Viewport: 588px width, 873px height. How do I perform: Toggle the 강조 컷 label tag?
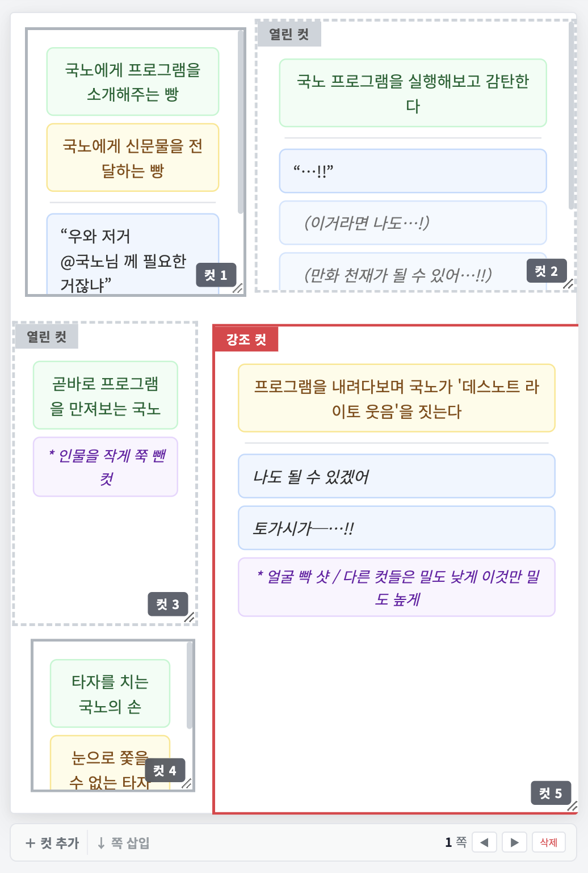(246, 339)
